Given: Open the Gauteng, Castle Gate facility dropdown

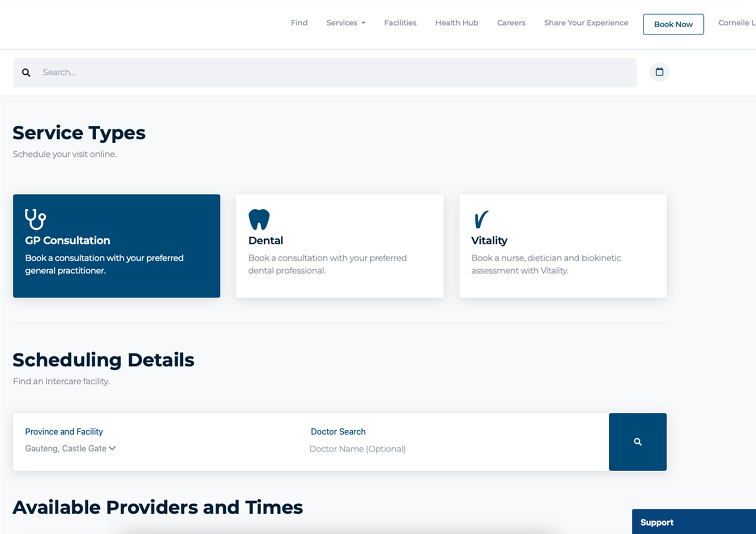Looking at the screenshot, I should [x=70, y=448].
